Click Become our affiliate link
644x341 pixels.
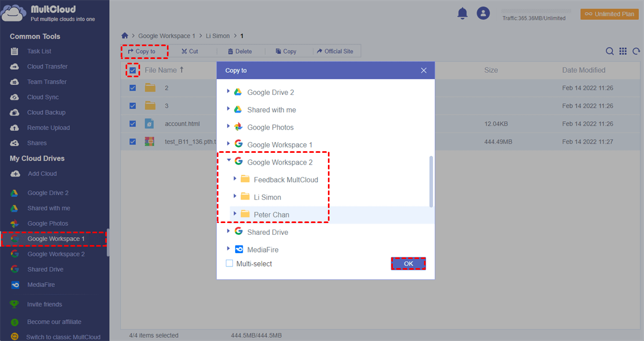click(x=54, y=322)
